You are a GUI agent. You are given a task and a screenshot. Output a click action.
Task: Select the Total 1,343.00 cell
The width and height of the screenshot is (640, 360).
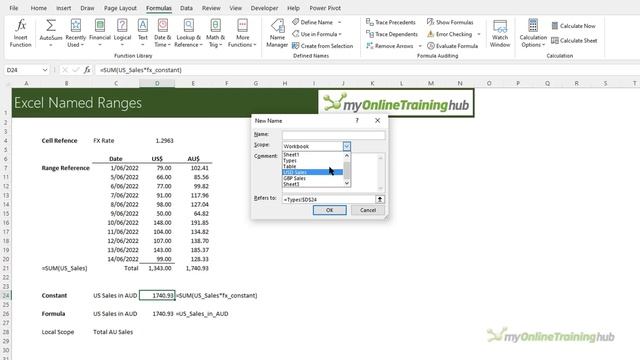click(157, 268)
